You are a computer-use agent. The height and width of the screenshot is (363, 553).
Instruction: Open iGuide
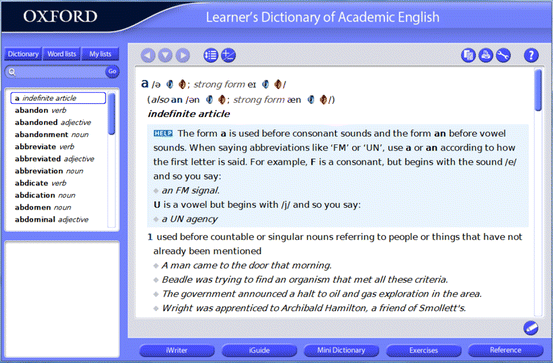[x=259, y=350]
